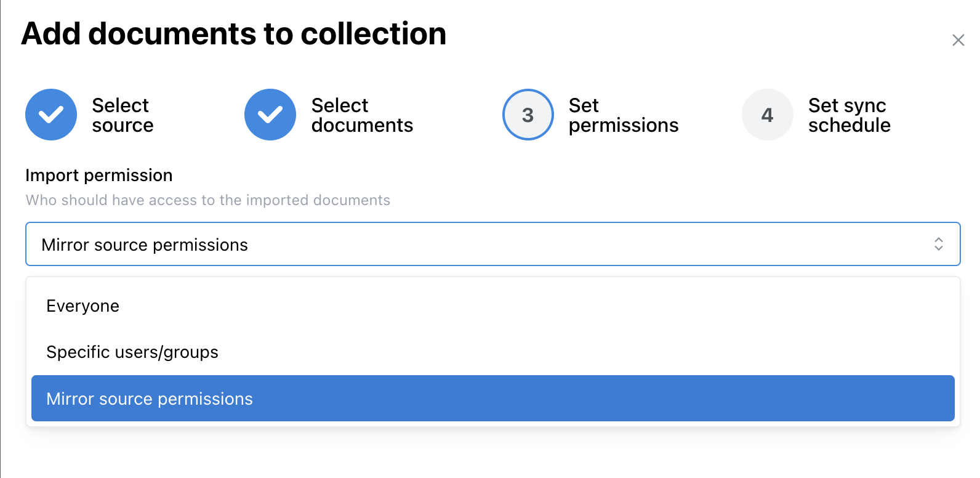Screen dimensions: 980x478
Task: Click the empty space right of the dialog title
Action: point(677,34)
